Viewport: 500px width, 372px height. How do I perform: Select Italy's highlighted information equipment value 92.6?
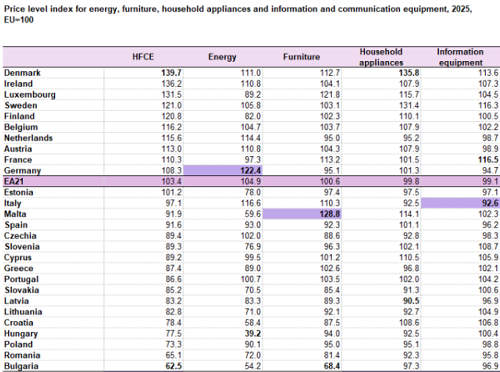coord(490,203)
